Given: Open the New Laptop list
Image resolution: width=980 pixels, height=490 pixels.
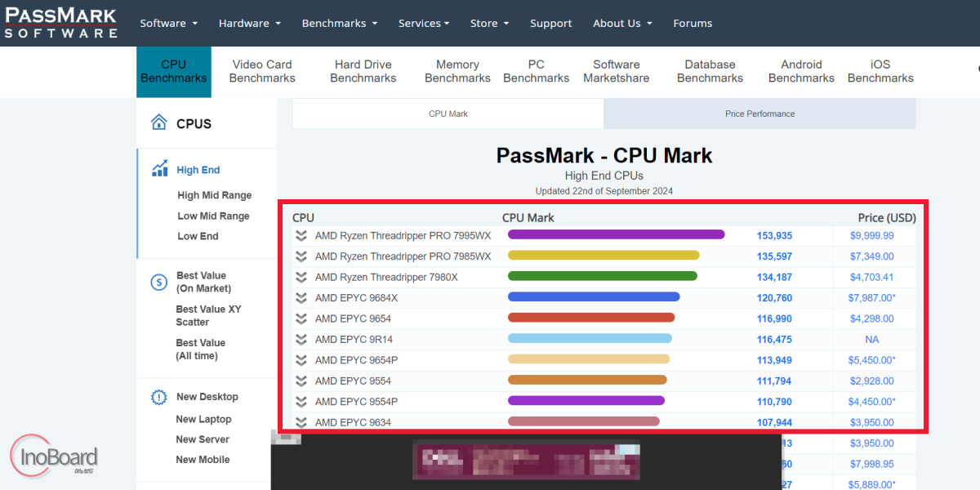Looking at the screenshot, I should click(x=203, y=419).
